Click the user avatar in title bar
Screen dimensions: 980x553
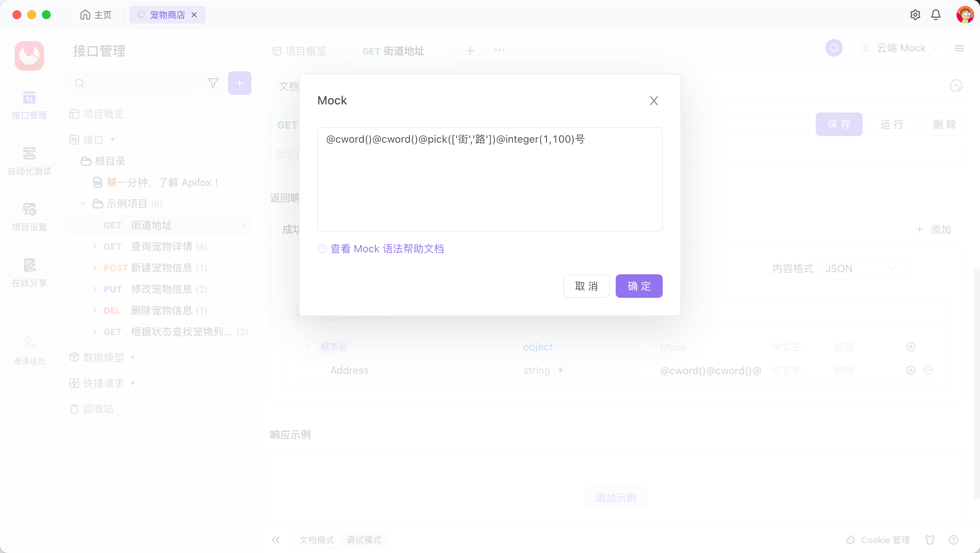pyautogui.click(x=965, y=15)
